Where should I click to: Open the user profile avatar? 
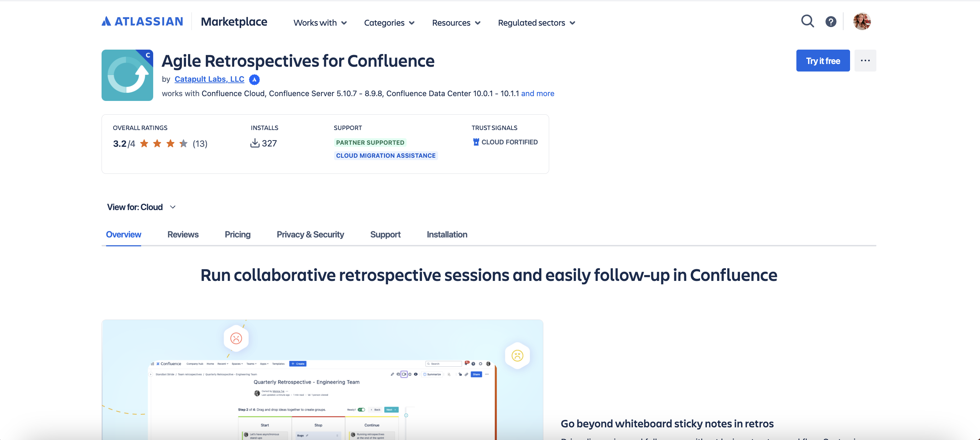tap(862, 21)
